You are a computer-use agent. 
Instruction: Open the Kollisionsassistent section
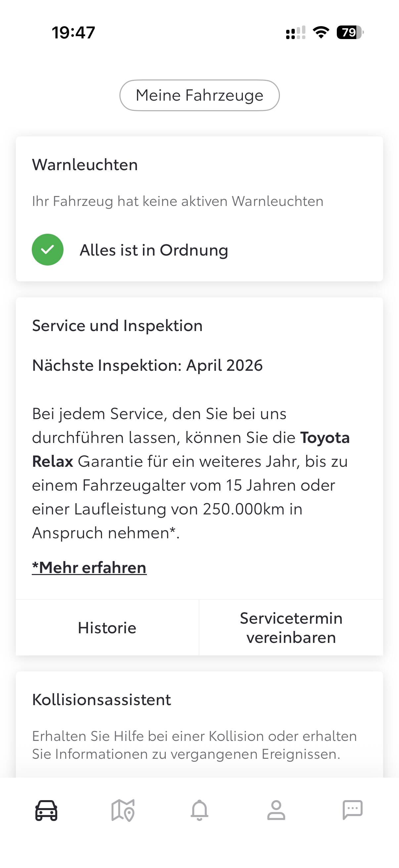pyautogui.click(x=101, y=699)
